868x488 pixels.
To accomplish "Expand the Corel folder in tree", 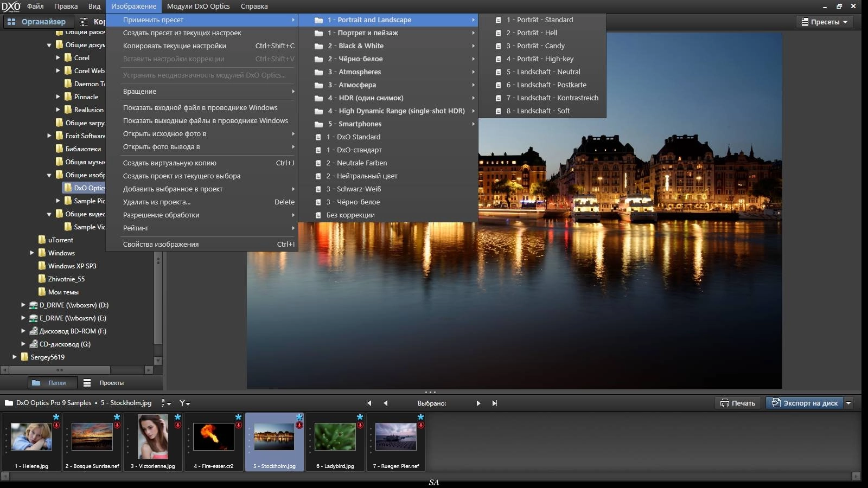I will pos(58,57).
